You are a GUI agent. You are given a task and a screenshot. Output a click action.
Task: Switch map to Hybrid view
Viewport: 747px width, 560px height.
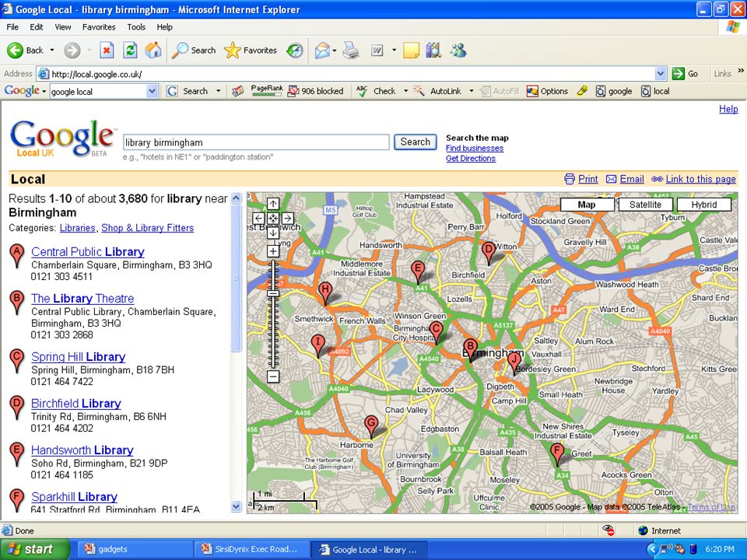(704, 205)
